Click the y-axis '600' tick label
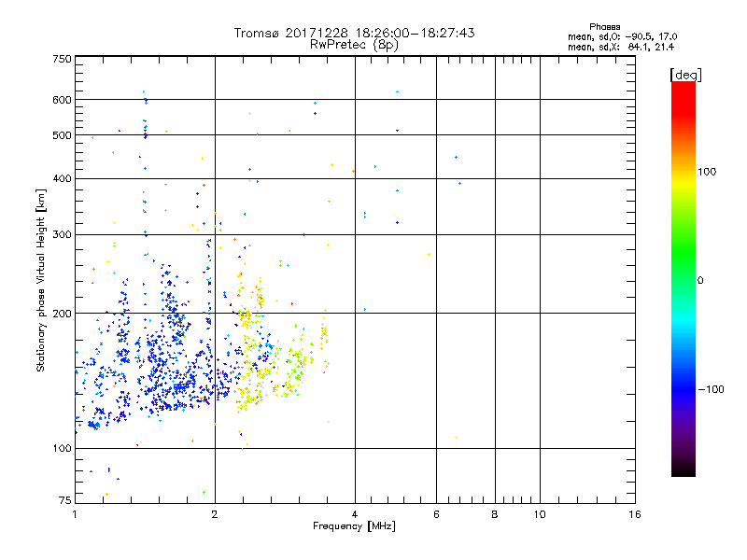Viewport: 747px width, 560px height. pyautogui.click(x=62, y=100)
